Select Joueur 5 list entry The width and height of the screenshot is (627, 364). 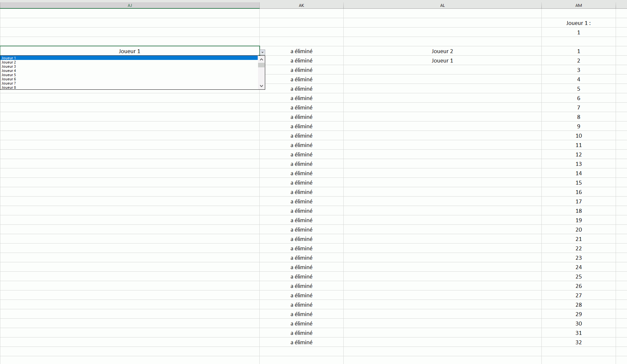[9, 75]
